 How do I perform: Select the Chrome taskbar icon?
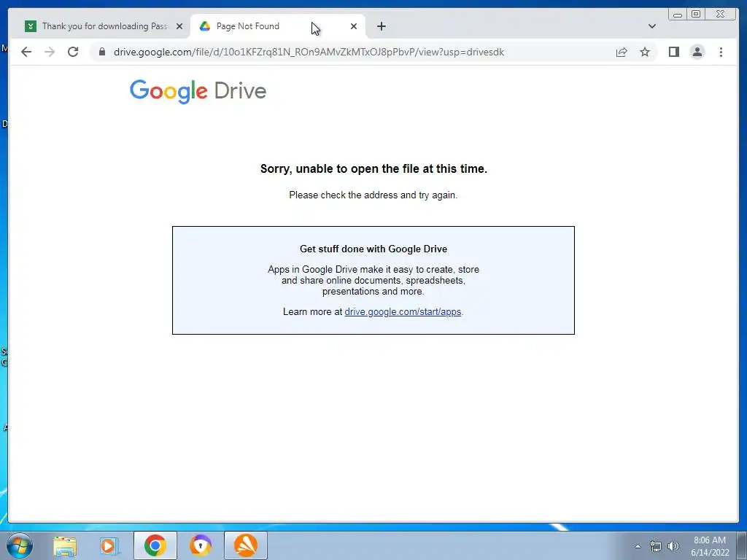click(155, 545)
